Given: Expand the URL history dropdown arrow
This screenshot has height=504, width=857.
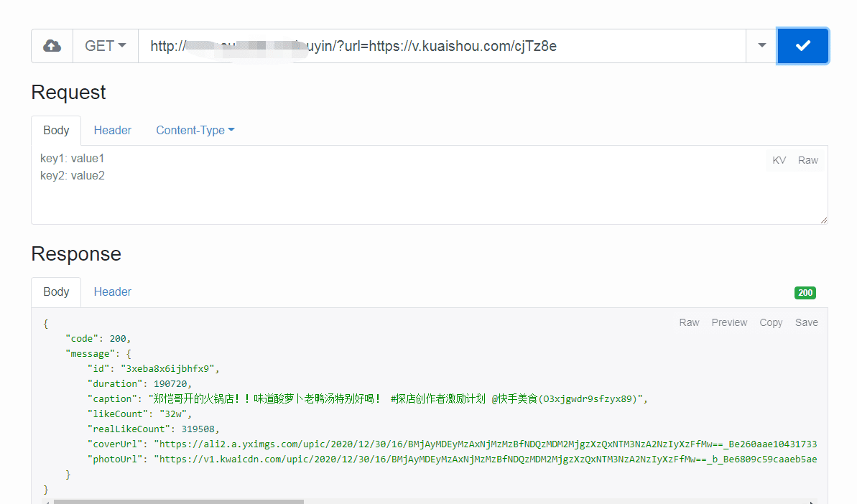Looking at the screenshot, I should coord(761,46).
